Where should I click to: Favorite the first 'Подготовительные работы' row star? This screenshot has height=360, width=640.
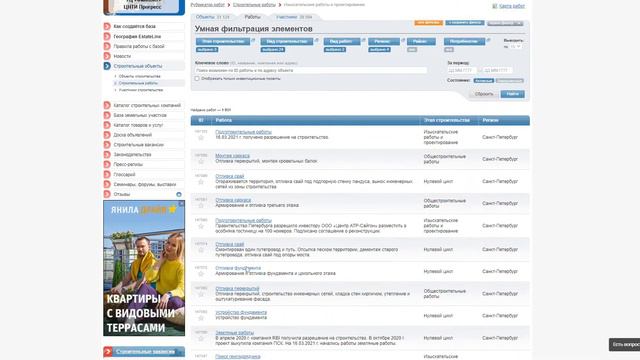tap(201, 138)
